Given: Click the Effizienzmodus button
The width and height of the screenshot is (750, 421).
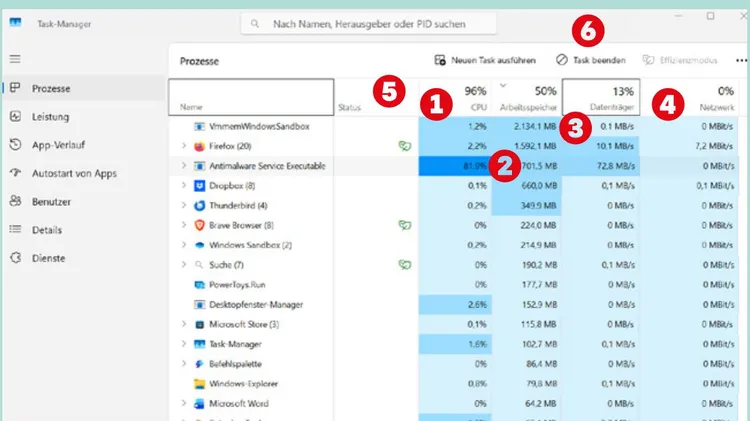Looking at the screenshot, I should pos(680,60).
